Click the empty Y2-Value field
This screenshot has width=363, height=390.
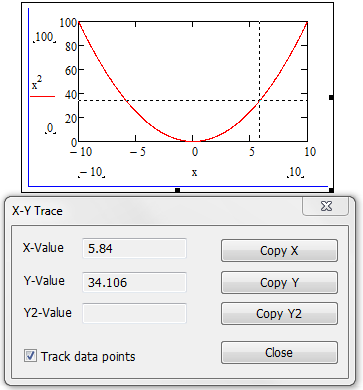coord(134,313)
